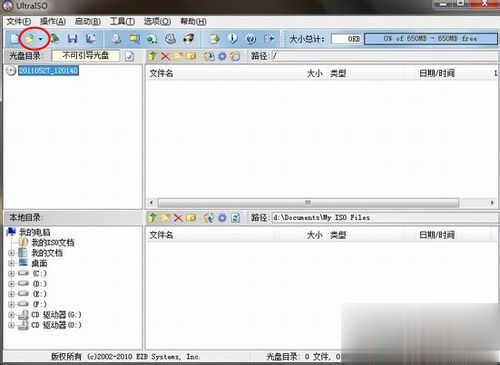Click the Help question mark icon
The height and width of the screenshot is (365, 500).
(x=251, y=39)
